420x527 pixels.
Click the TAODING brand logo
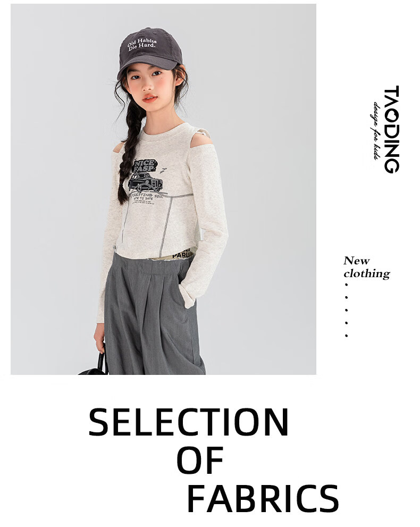(391, 129)
